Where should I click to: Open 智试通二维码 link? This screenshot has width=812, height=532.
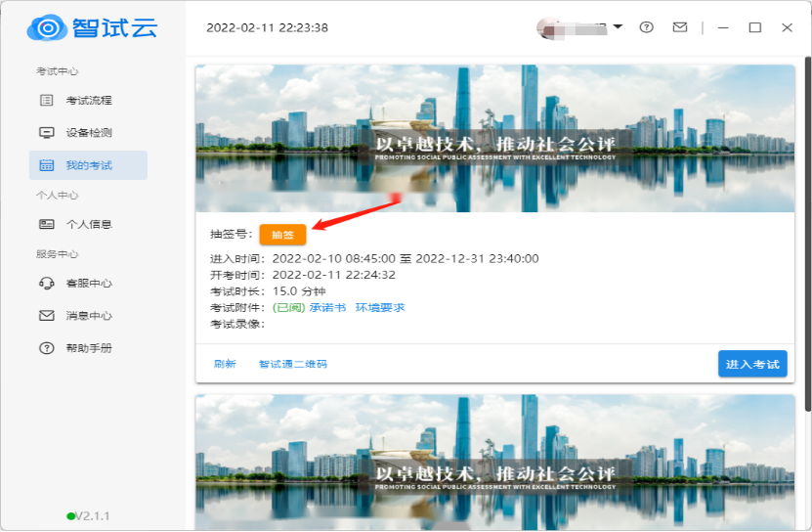point(293,364)
